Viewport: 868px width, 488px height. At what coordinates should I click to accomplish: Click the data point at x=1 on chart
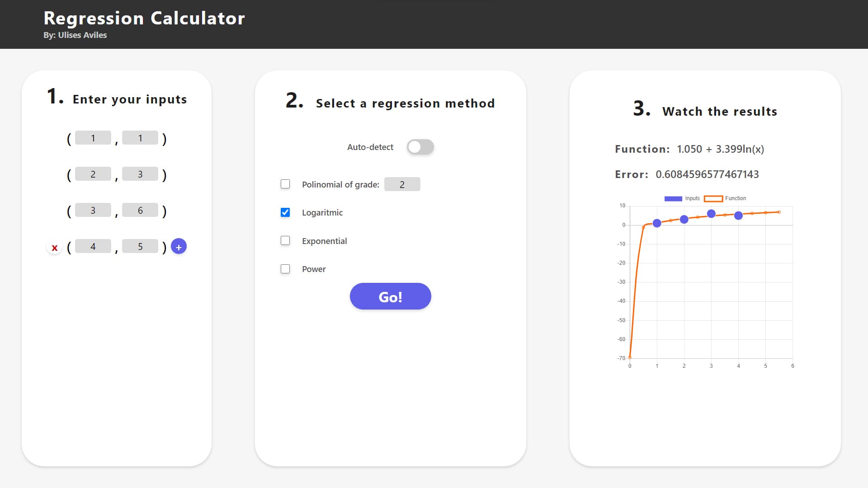pos(657,223)
